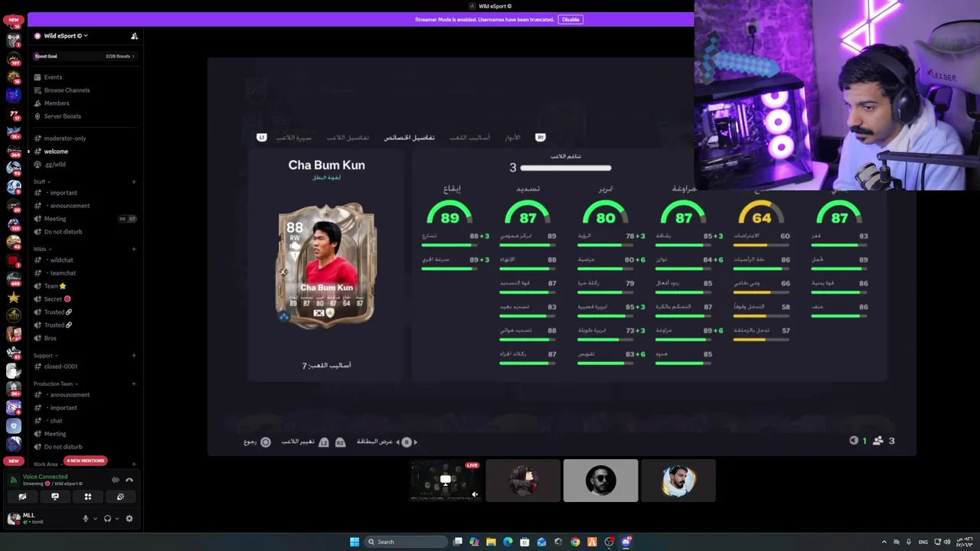The height and width of the screenshot is (551, 980).
Task: Open the wildchat text channel
Action: tap(61, 260)
